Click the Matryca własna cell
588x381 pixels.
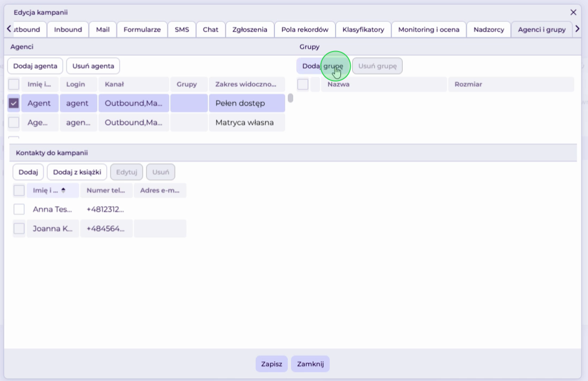click(247, 122)
